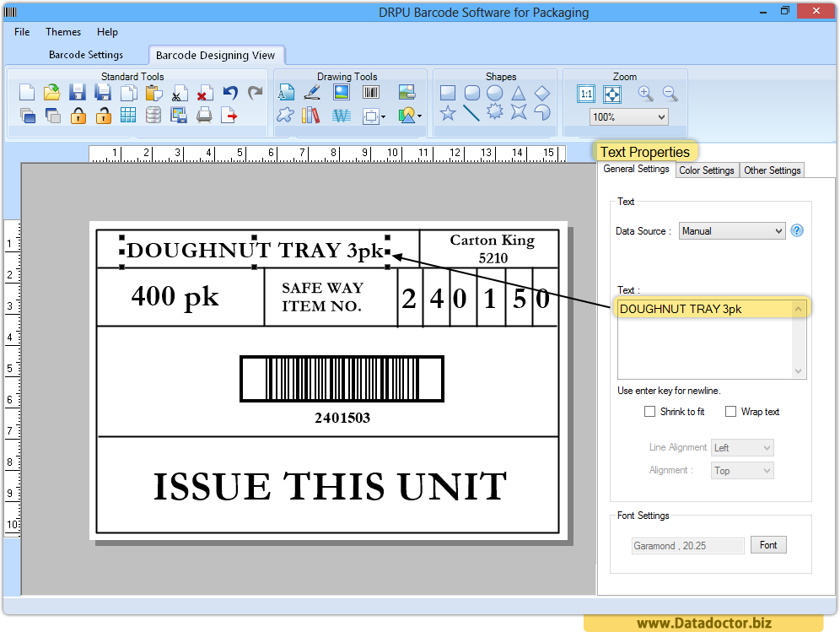This screenshot has width=840, height=632.
Task: Export label with the red arrow icon
Action: [x=229, y=116]
